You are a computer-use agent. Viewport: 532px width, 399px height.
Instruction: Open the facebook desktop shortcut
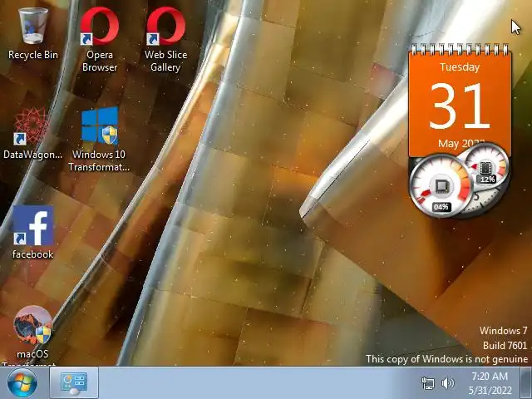pos(33,233)
